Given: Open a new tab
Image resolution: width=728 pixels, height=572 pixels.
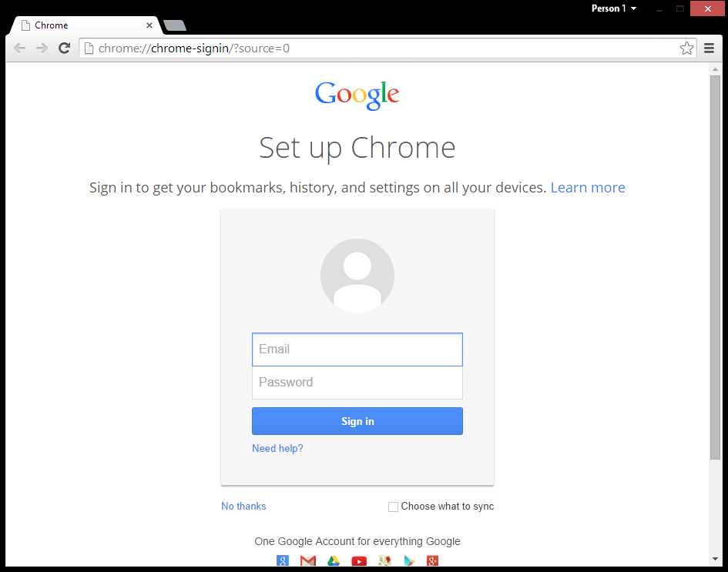Looking at the screenshot, I should pos(175,25).
